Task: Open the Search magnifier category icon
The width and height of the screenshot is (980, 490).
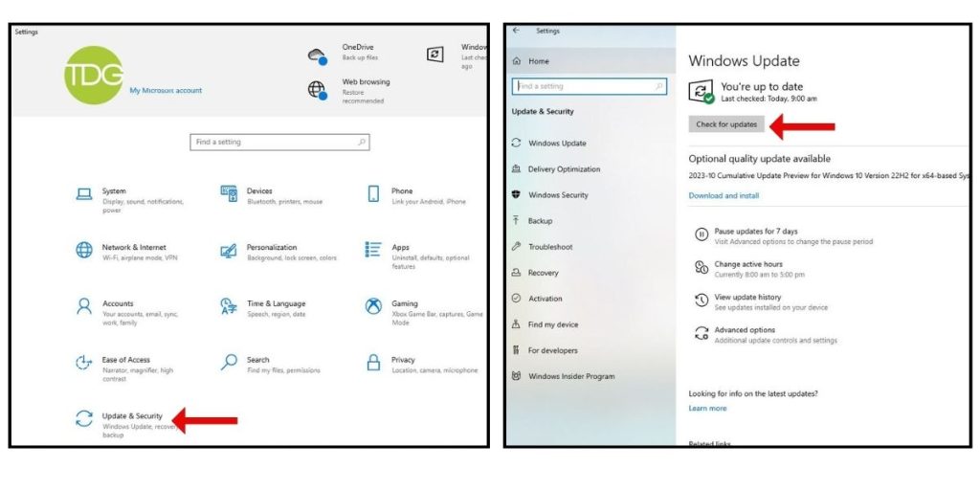Action: pos(230,362)
